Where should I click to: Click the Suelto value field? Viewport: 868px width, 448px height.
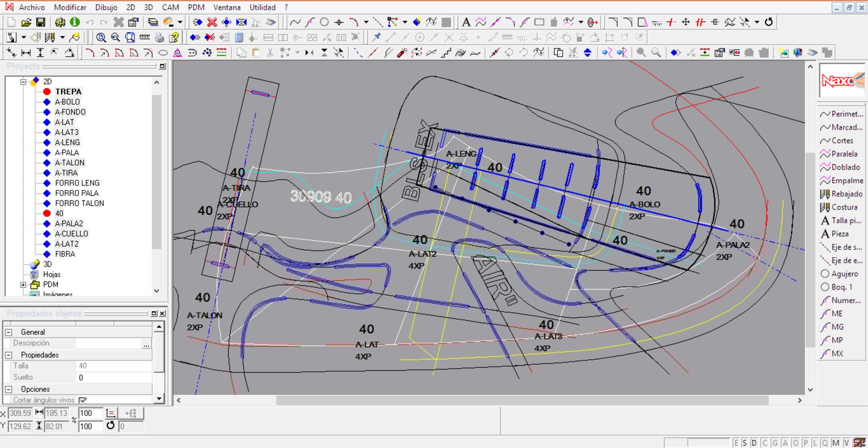pos(114,377)
